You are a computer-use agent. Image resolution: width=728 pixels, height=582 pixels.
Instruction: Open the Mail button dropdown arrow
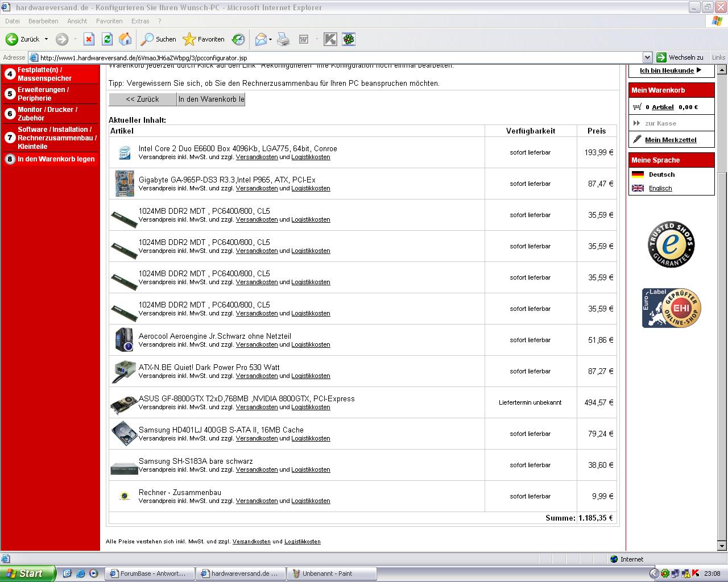[270, 39]
